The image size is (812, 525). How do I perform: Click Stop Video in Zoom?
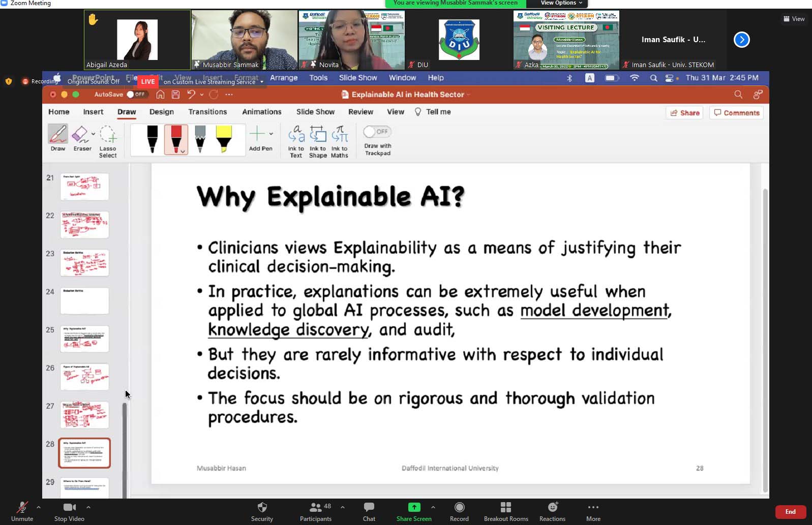(69, 512)
